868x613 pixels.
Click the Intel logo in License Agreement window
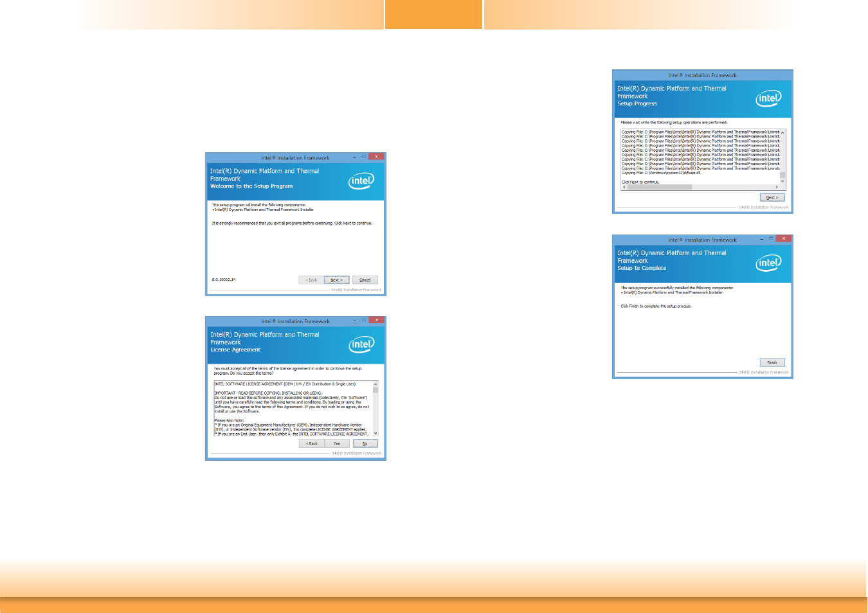click(x=361, y=344)
